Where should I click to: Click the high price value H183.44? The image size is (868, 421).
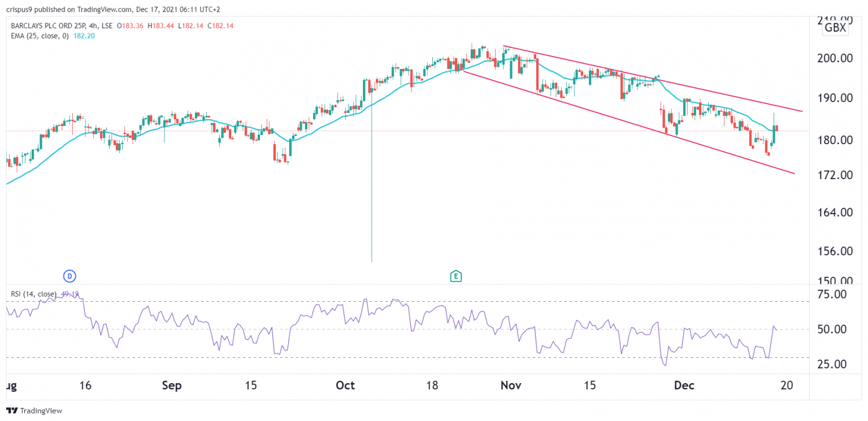pos(159,25)
